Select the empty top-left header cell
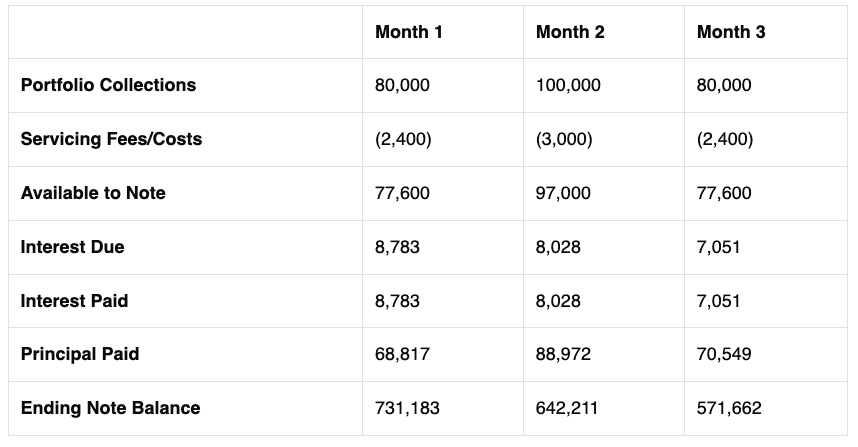This screenshot has height=447, width=858. coord(185,32)
